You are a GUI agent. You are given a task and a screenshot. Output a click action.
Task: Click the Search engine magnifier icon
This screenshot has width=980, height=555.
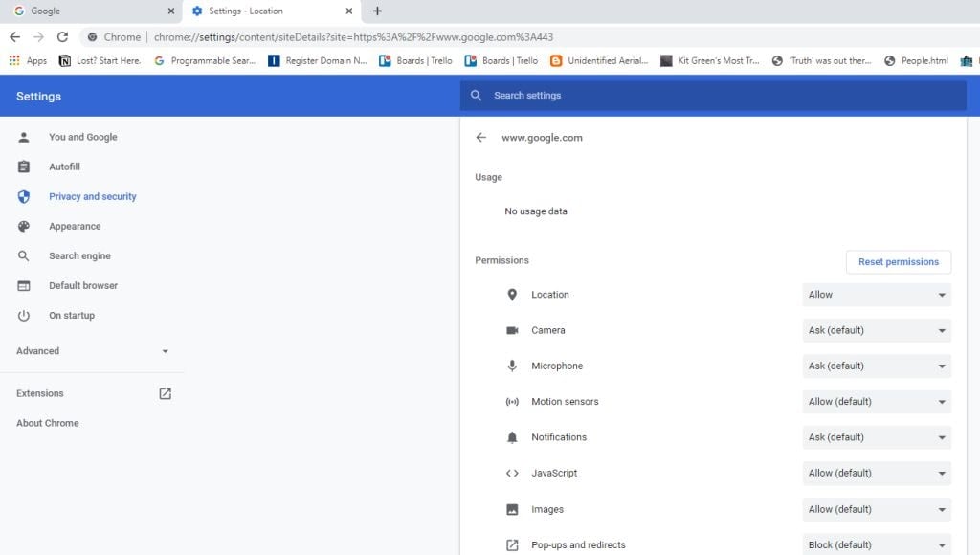tap(24, 255)
